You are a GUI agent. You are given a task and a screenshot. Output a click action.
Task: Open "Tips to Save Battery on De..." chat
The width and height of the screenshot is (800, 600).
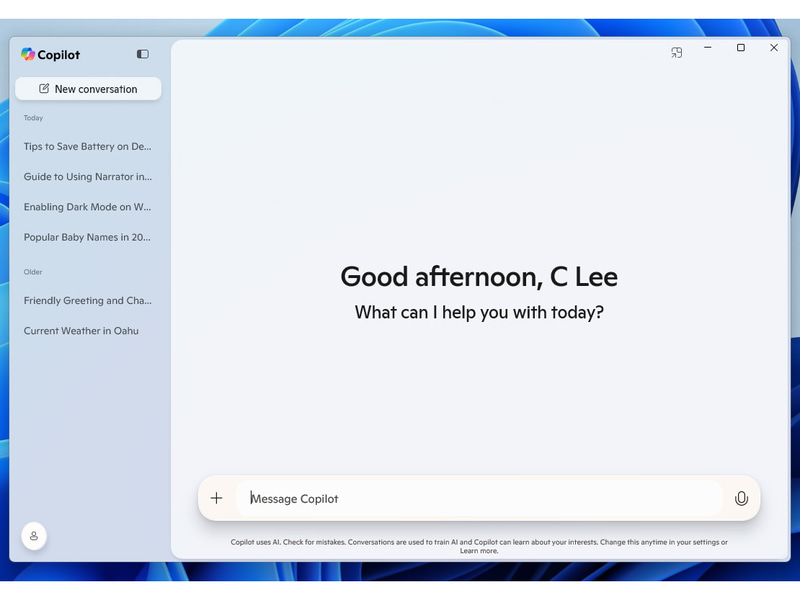[x=87, y=146]
